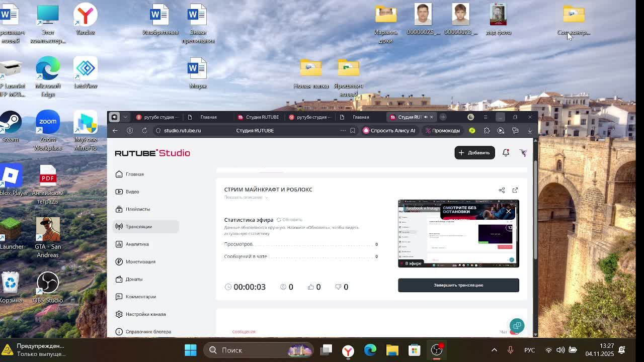The width and height of the screenshot is (644, 362).
Task: Open the page actions three-dots menu
Action: (343, 131)
